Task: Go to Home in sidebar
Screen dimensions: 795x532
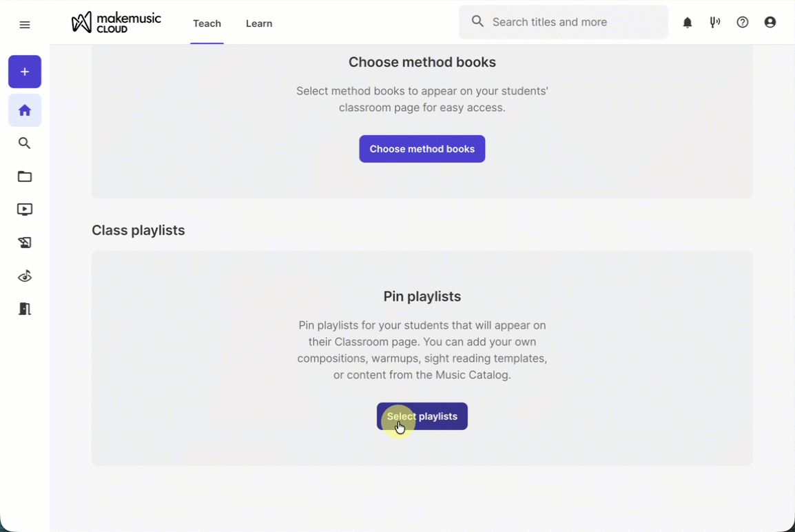Action: click(24, 110)
